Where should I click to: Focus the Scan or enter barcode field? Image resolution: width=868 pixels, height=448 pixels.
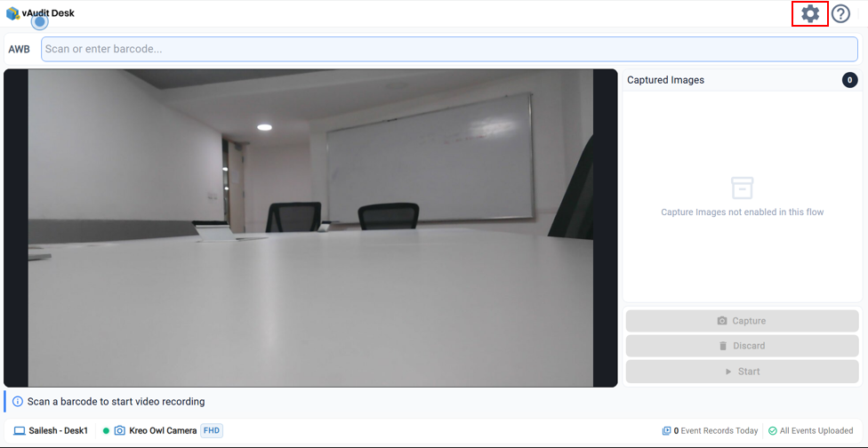[449, 49]
